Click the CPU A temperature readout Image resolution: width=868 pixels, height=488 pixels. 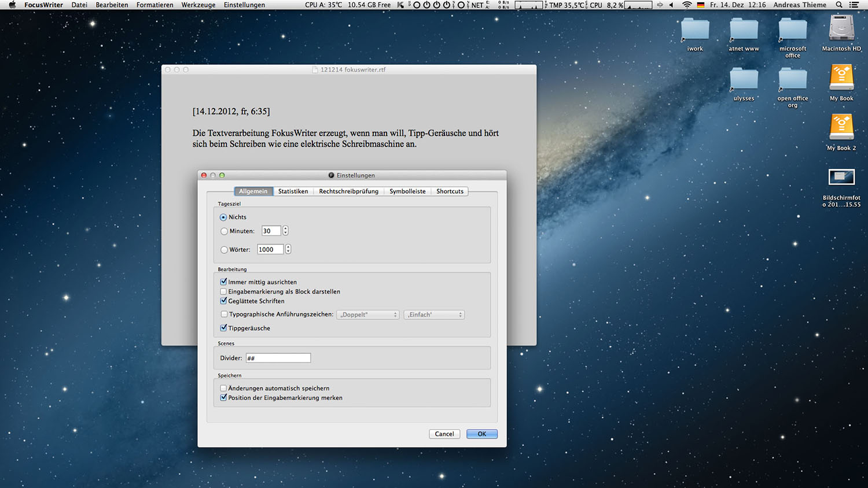point(323,5)
